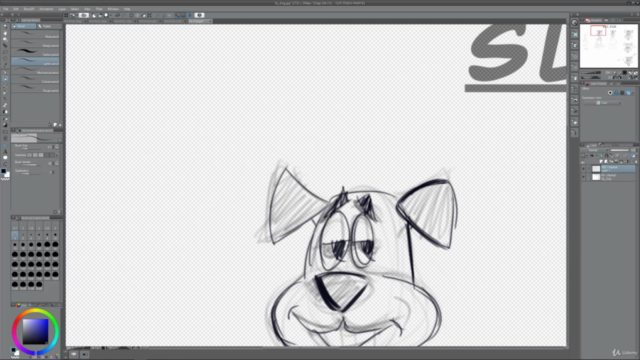
Task: Select the Gradient tool
Action: tap(5, 125)
